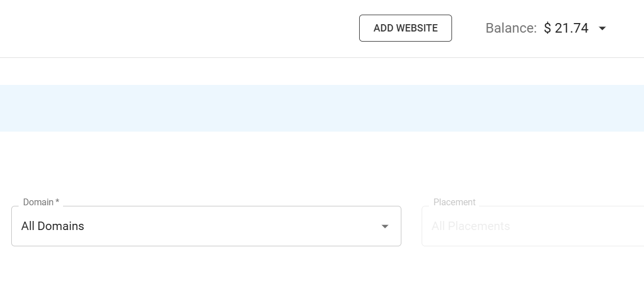Open the Domain dropdown caret arrow
The height and width of the screenshot is (293, 644).
click(385, 226)
